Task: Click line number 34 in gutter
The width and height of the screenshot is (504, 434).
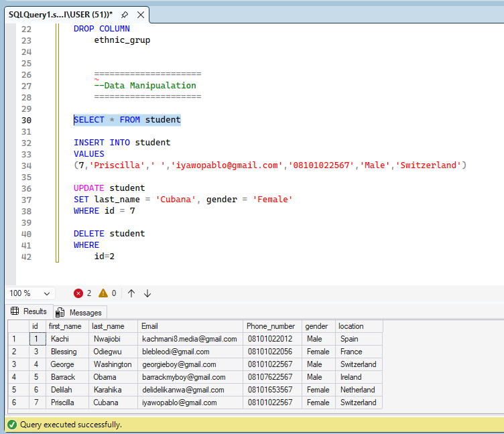Action: [x=26, y=165]
